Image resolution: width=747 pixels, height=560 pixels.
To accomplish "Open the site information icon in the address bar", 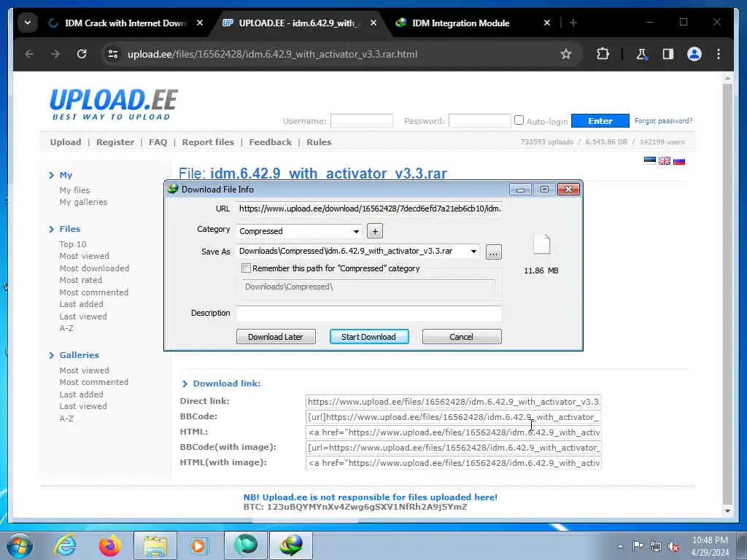I will pos(113,54).
